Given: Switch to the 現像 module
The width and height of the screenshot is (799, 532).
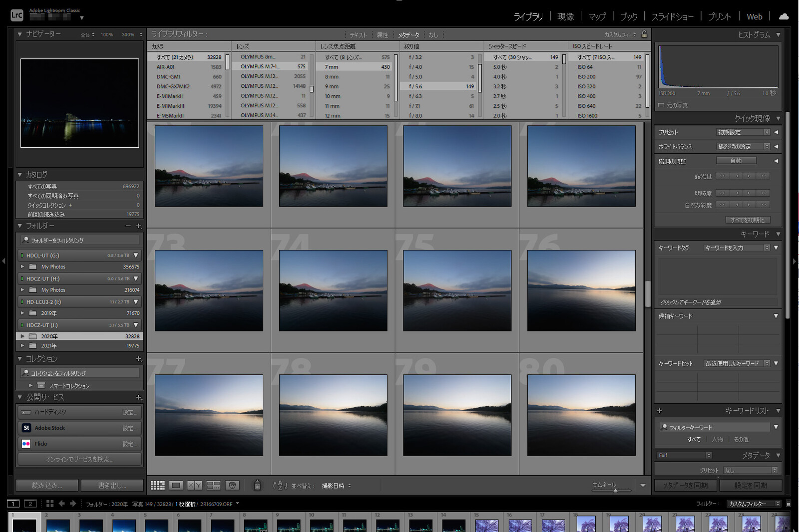Looking at the screenshot, I should (x=565, y=16).
